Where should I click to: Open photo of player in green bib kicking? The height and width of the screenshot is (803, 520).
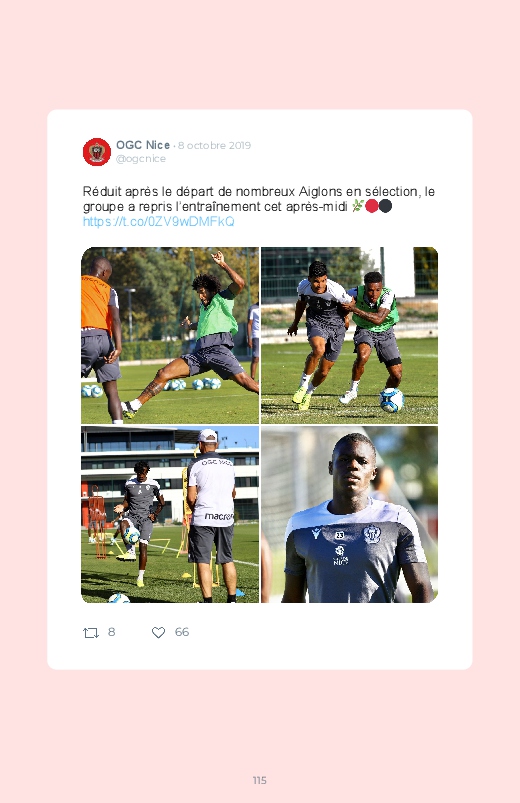tap(170, 335)
